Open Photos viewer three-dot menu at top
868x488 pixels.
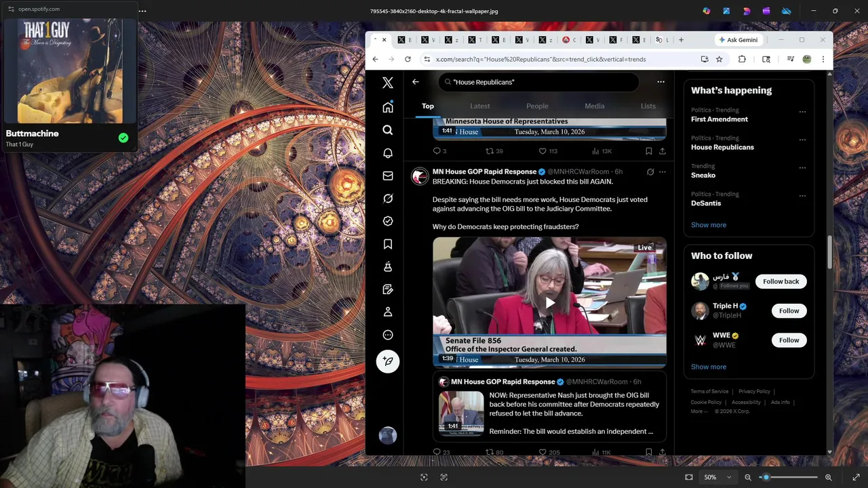click(x=142, y=11)
